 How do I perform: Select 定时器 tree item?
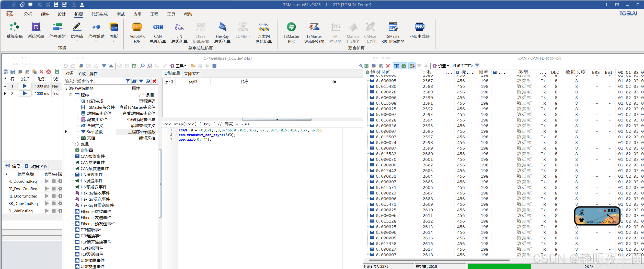tap(87, 150)
